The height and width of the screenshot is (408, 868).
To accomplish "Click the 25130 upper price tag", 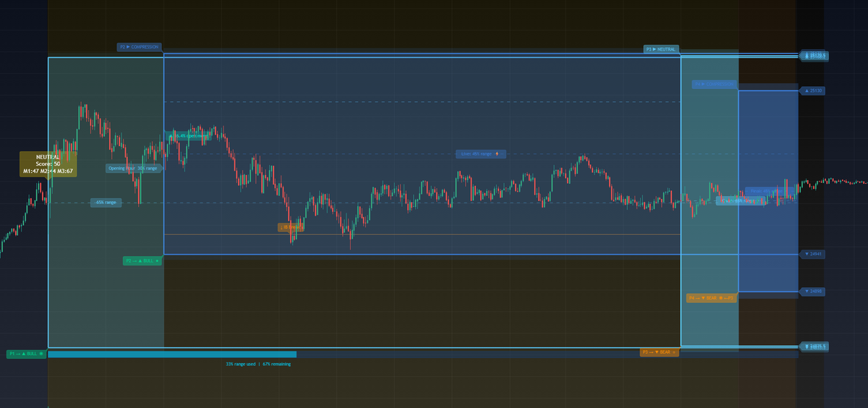I will pos(812,90).
